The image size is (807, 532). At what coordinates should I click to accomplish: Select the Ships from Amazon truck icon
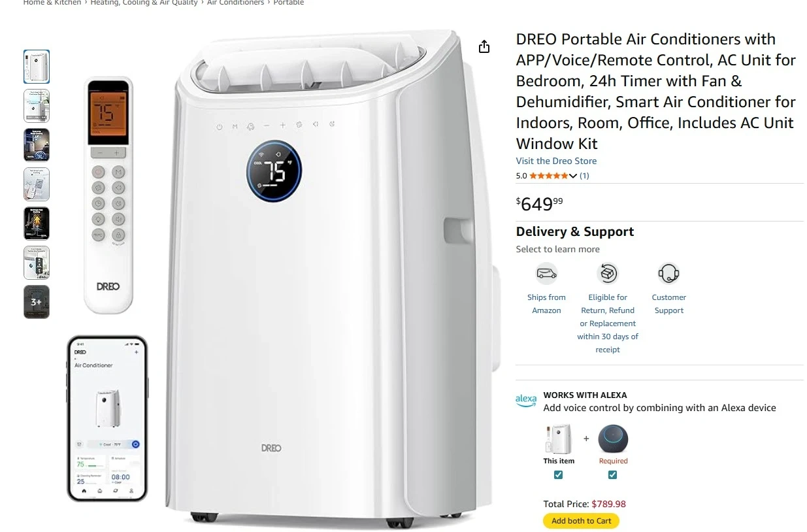point(546,273)
